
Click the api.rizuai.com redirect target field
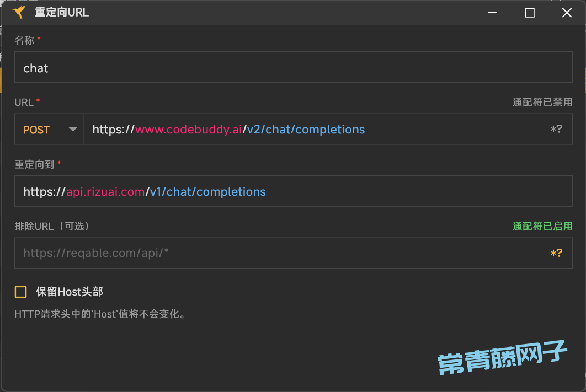292,191
